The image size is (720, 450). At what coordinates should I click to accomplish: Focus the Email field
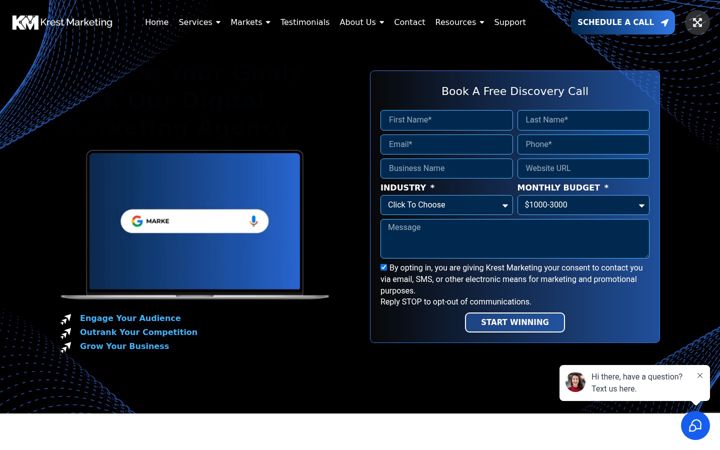pos(446,144)
